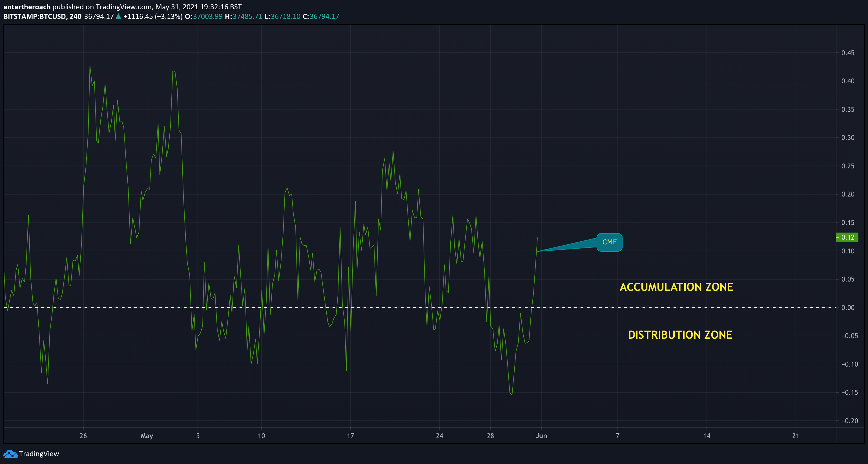Click the 0.05 price axis label
This screenshot has width=868, height=464.
click(x=848, y=279)
